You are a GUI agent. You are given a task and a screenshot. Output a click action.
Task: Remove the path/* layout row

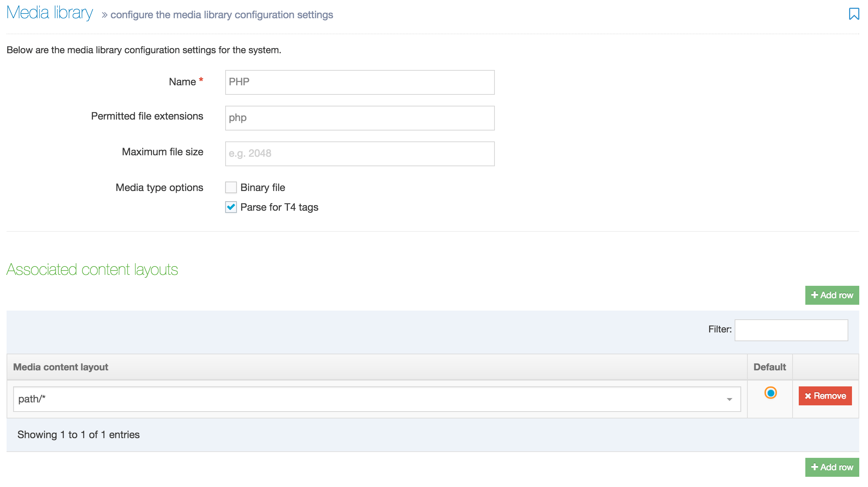825,396
